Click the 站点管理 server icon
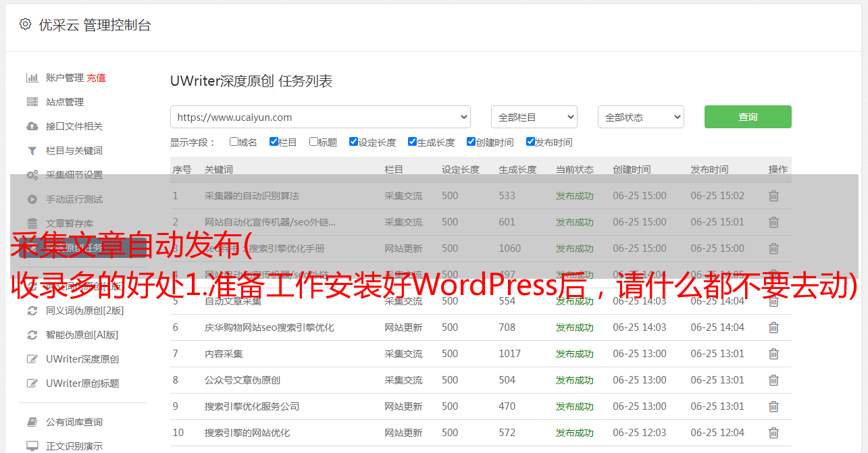 32,102
